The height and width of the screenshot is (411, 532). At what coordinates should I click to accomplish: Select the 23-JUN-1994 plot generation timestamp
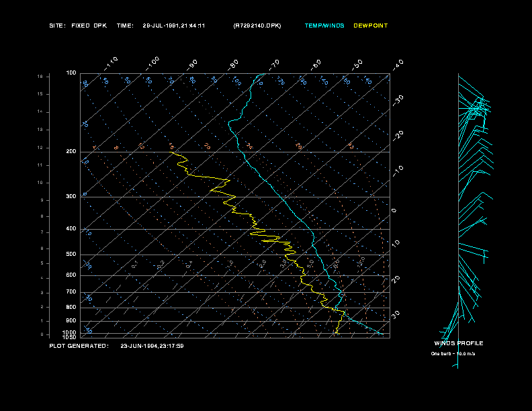click(x=152, y=346)
